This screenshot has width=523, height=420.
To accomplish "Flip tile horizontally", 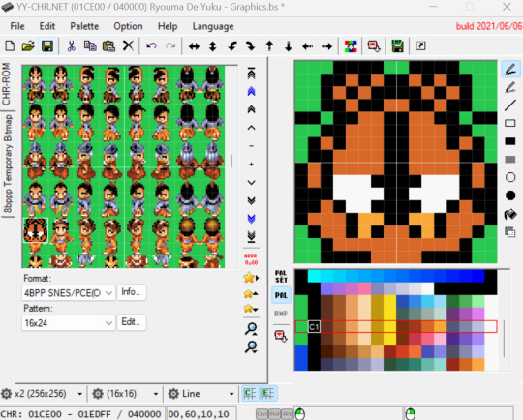I will (194, 46).
